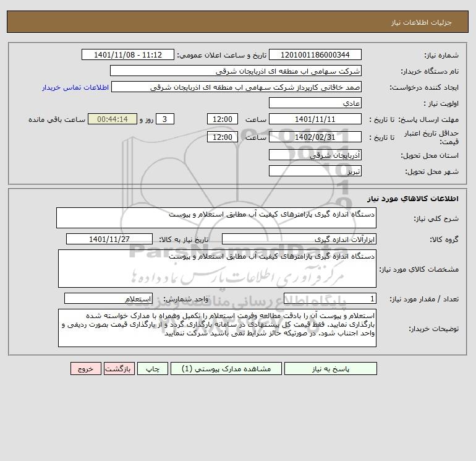Click the remaining days field 3
Viewport: 476px width, 461px height.
pyautogui.click(x=165, y=119)
